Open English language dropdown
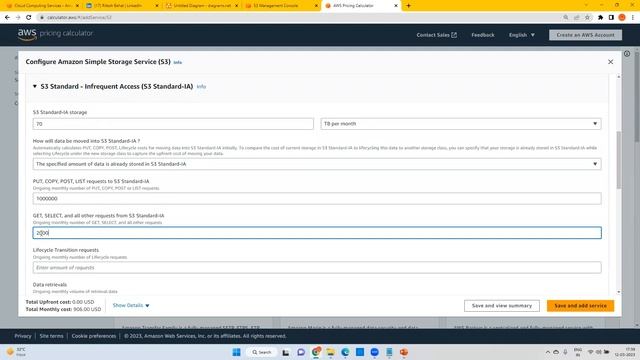 (522, 35)
